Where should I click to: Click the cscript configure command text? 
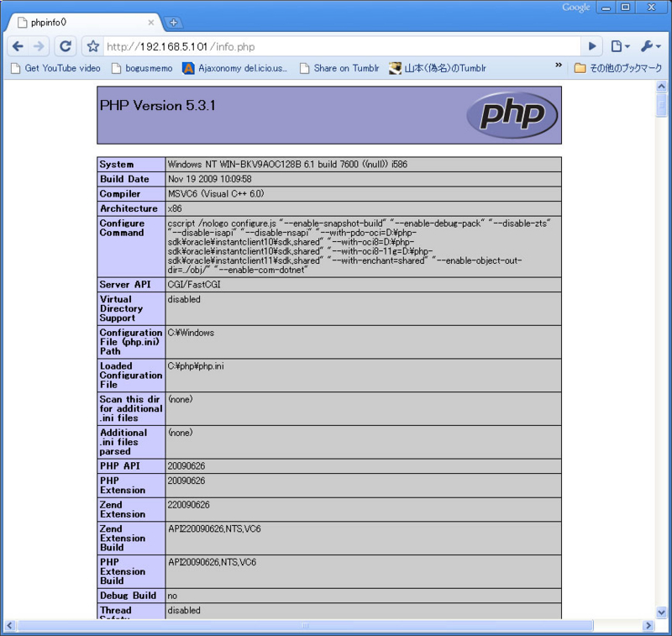click(360, 246)
